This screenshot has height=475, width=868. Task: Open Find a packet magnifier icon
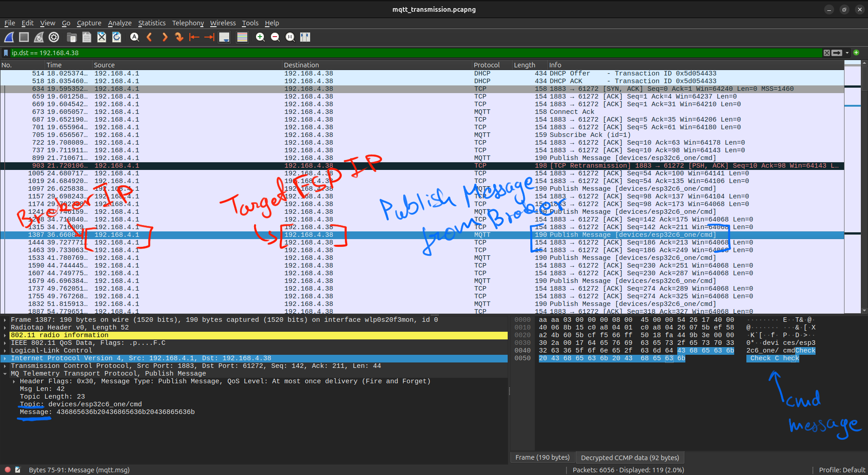click(134, 37)
